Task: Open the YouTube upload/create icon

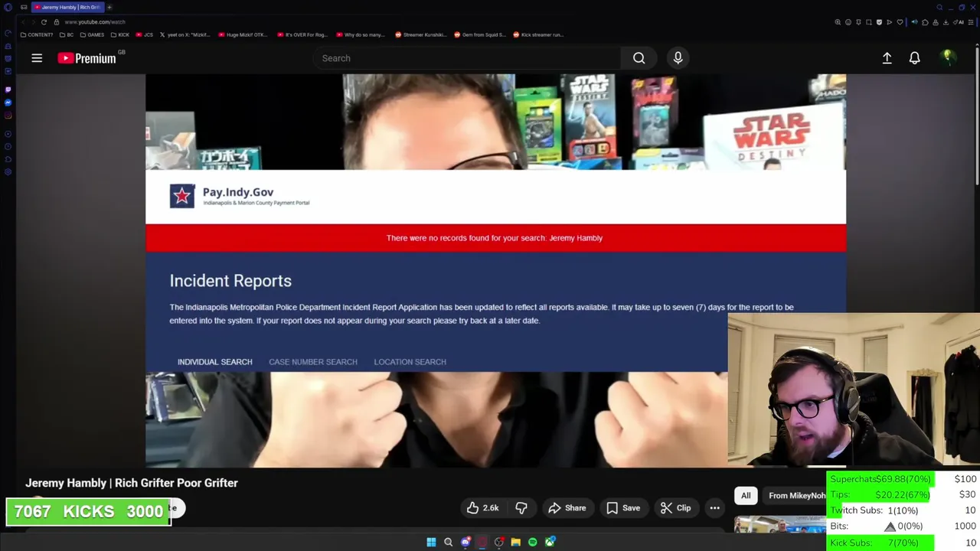Action: [x=887, y=58]
